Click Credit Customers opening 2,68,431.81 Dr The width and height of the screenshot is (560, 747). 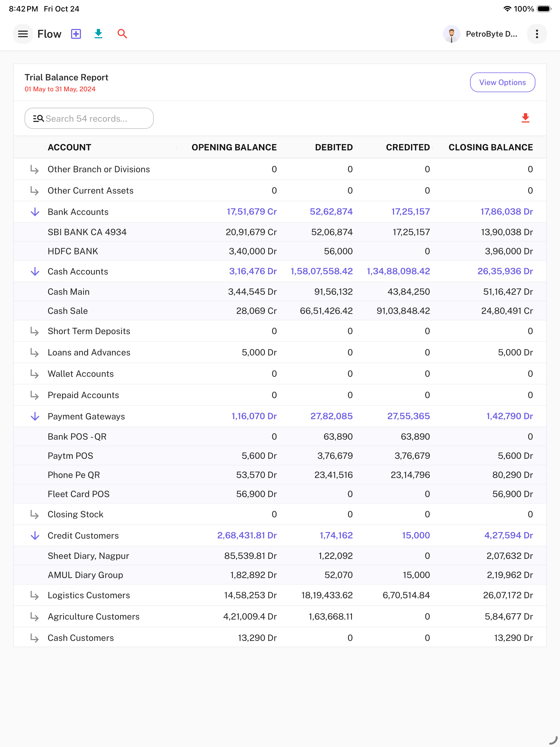[247, 535]
